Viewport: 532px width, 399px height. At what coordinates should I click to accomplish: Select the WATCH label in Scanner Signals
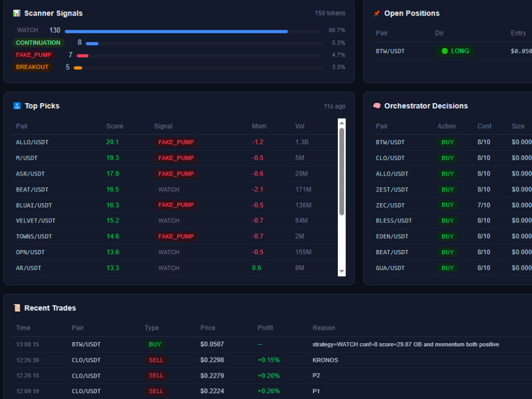(x=28, y=30)
